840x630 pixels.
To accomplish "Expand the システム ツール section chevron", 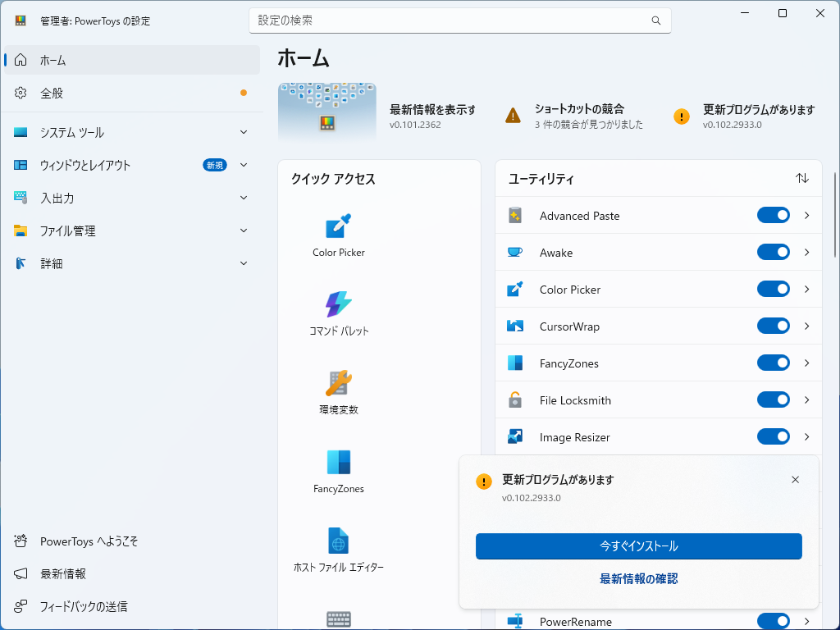I will (244, 132).
